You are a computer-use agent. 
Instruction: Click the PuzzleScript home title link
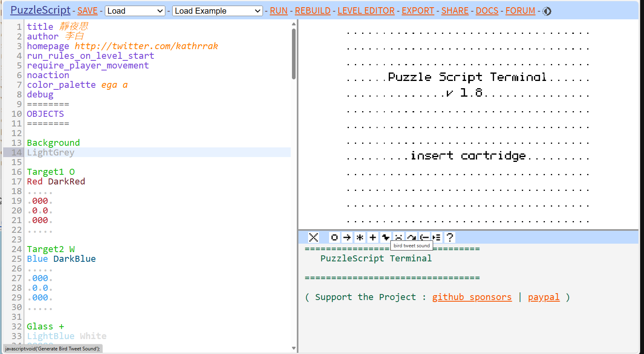point(40,10)
